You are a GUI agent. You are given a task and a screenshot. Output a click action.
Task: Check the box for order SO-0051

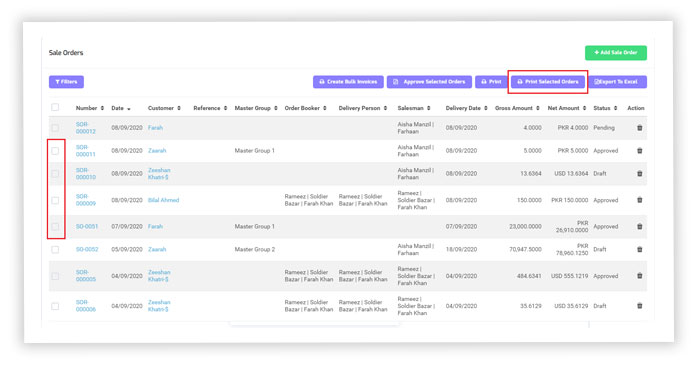[55, 226]
